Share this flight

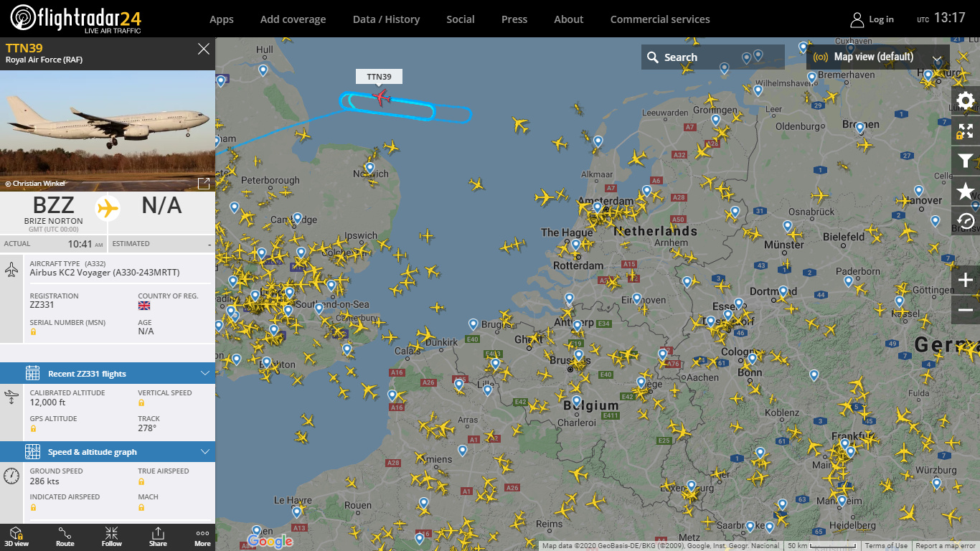(x=158, y=537)
